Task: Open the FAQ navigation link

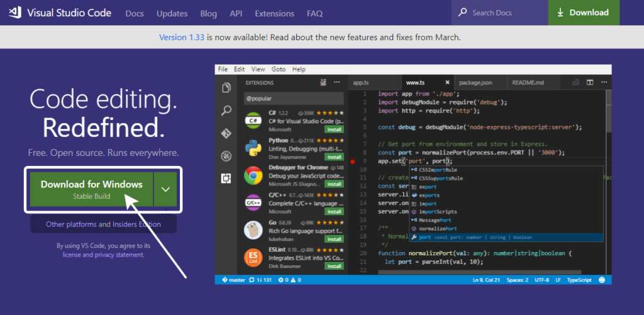Action: pos(314,14)
